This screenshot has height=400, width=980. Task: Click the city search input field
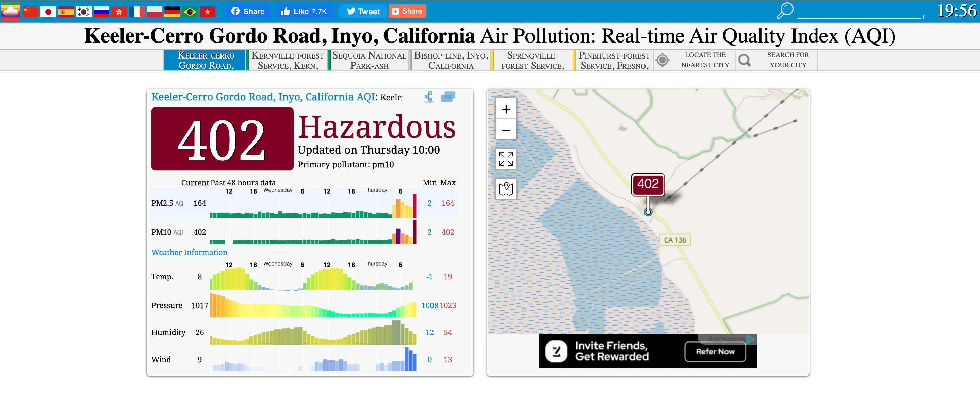(x=860, y=13)
